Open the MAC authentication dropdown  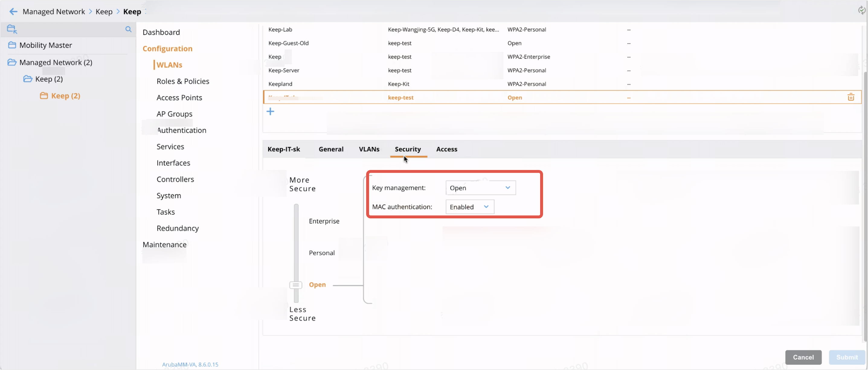(470, 207)
